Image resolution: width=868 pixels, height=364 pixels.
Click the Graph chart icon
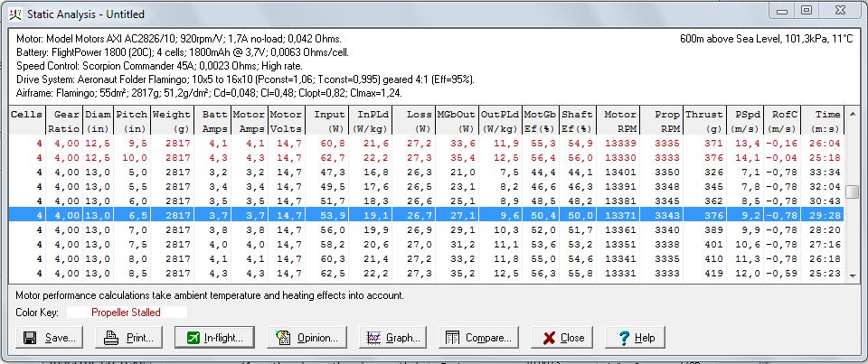coord(373,338)
